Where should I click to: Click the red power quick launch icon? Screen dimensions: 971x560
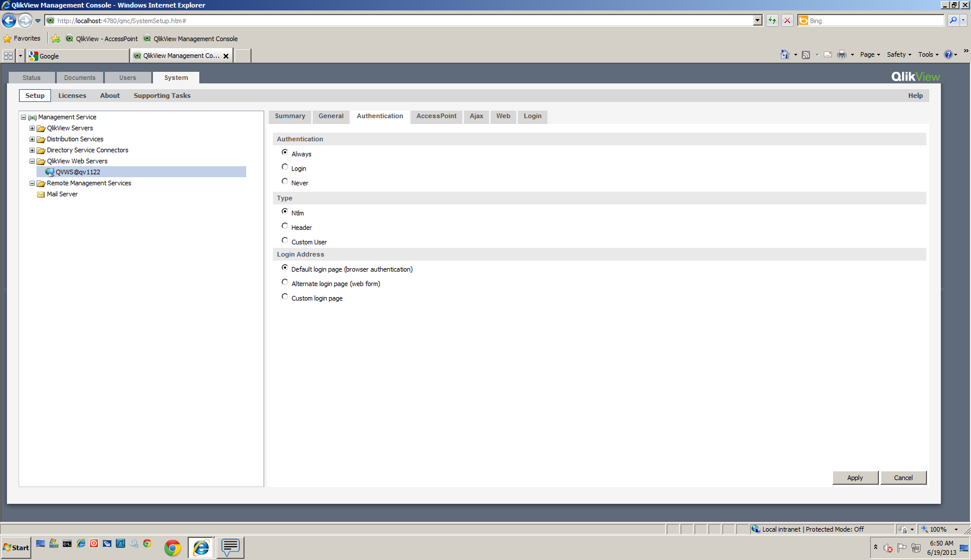[93, 543]
